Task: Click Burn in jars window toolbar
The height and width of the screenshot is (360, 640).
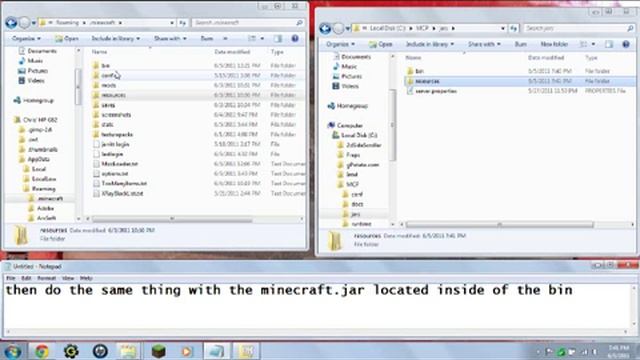Action: [x=520, y=44]
